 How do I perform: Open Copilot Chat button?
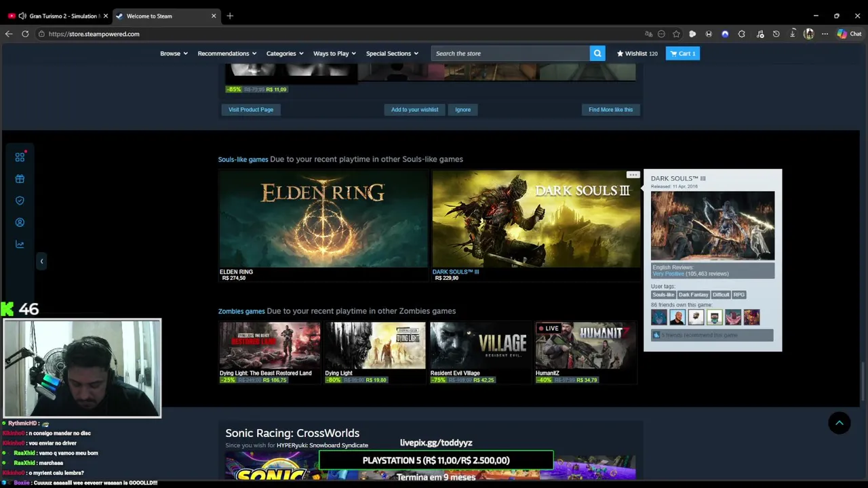tap(849, 34)
